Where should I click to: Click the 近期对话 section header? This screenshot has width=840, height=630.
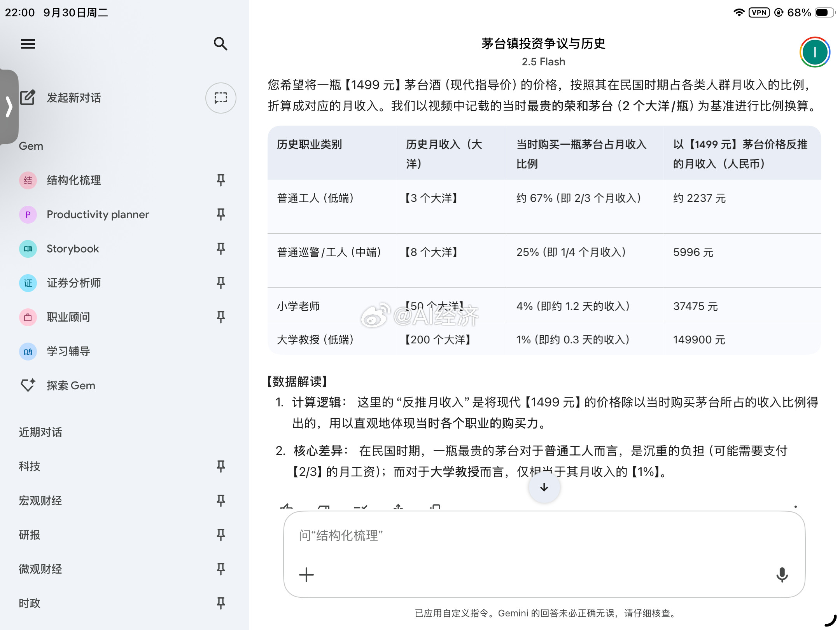coord(40,432)
